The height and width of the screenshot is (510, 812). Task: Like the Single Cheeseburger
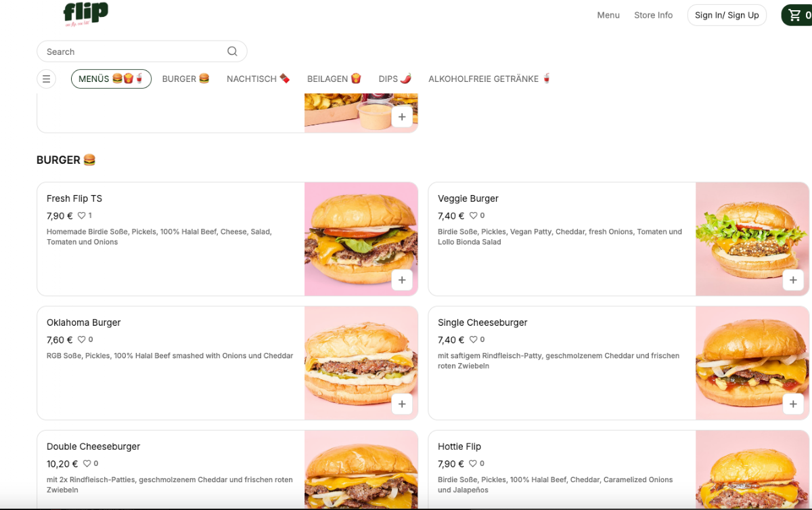pos(473,339)
